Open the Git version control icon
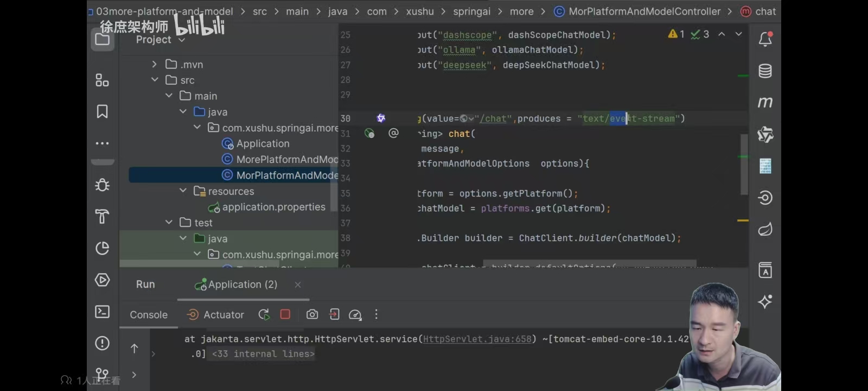Image resolution: width=868 pixels, height=391 pixels. (x=102, y=374)
